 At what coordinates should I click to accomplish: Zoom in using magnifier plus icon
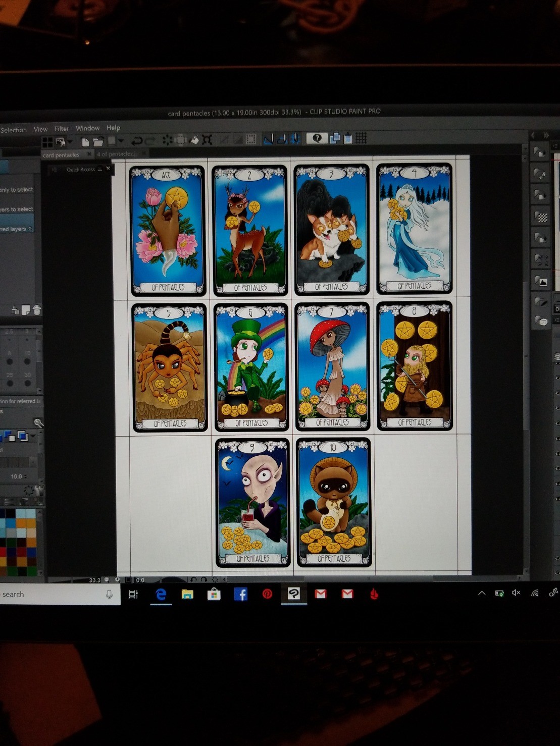[118, 580]
